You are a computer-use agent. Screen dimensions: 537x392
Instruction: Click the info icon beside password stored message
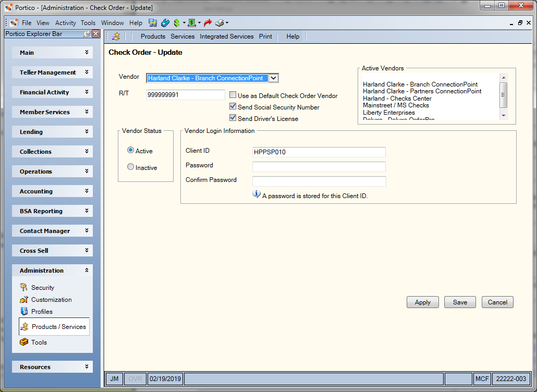click(x=257, y=194)
